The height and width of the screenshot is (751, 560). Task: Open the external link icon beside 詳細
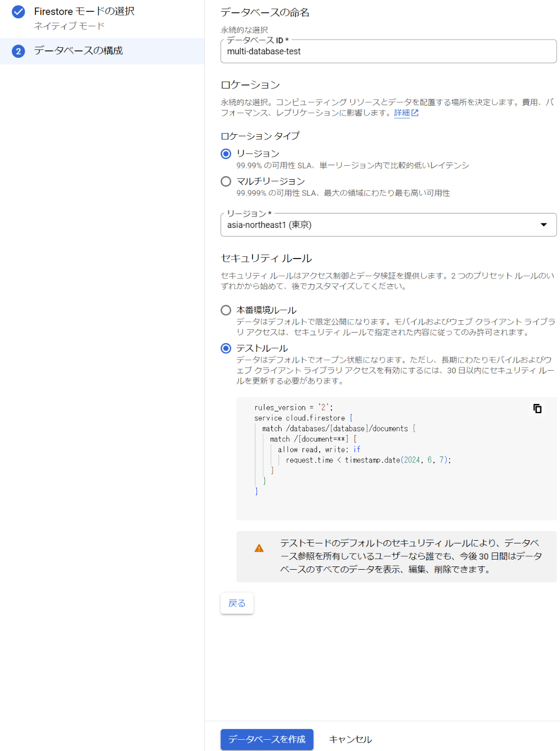415,113
